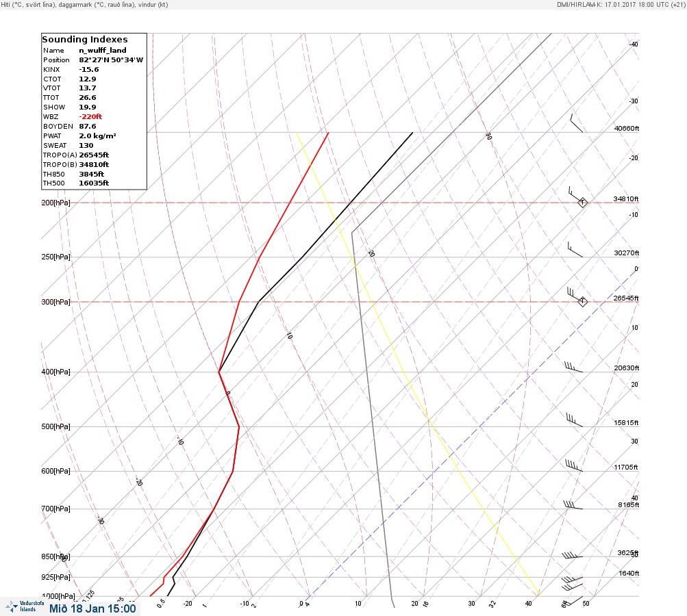
Task: Click the wind barb at 11705ft
Action: pos(574,465)
